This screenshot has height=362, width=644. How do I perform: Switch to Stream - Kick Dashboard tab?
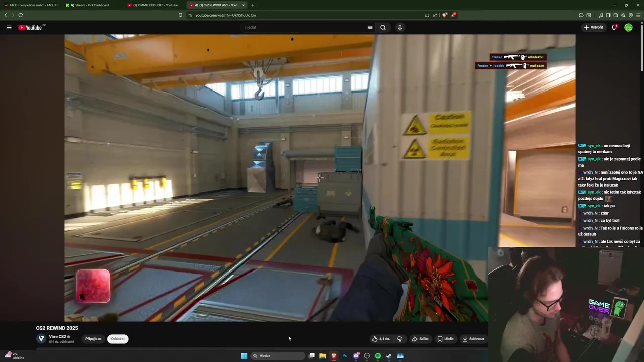pos(93,5)
